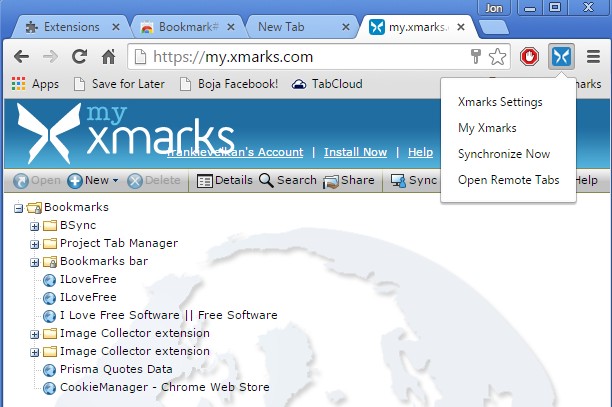612x407 pixels.
Task: Select the first ILoveFree bookmark
Action: pos(88,279)
